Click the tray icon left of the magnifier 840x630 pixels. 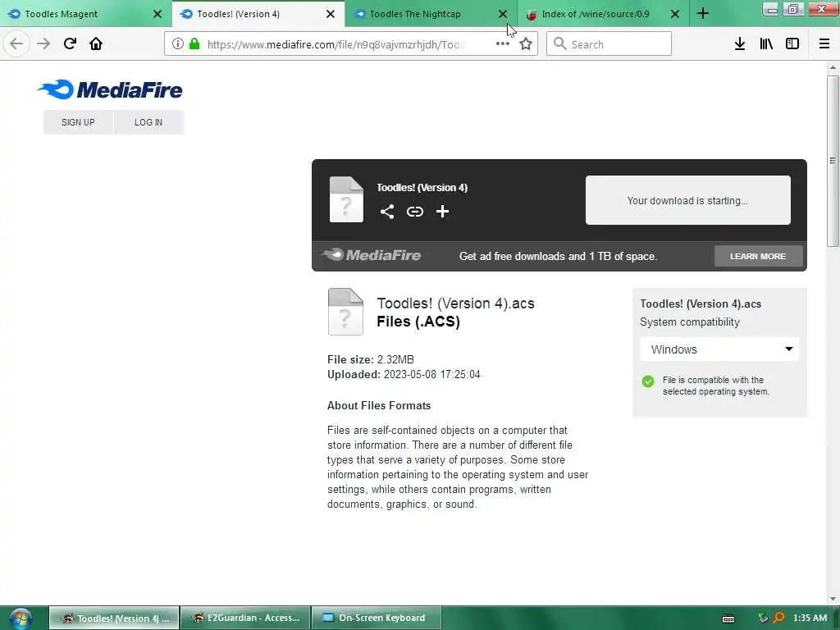click(764, 618)
